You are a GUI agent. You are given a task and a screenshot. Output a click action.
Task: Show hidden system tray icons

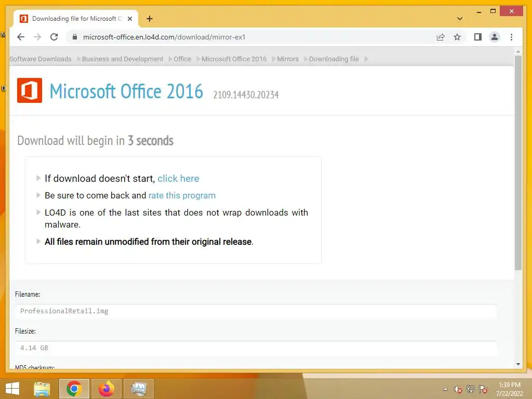pos(445,389)
